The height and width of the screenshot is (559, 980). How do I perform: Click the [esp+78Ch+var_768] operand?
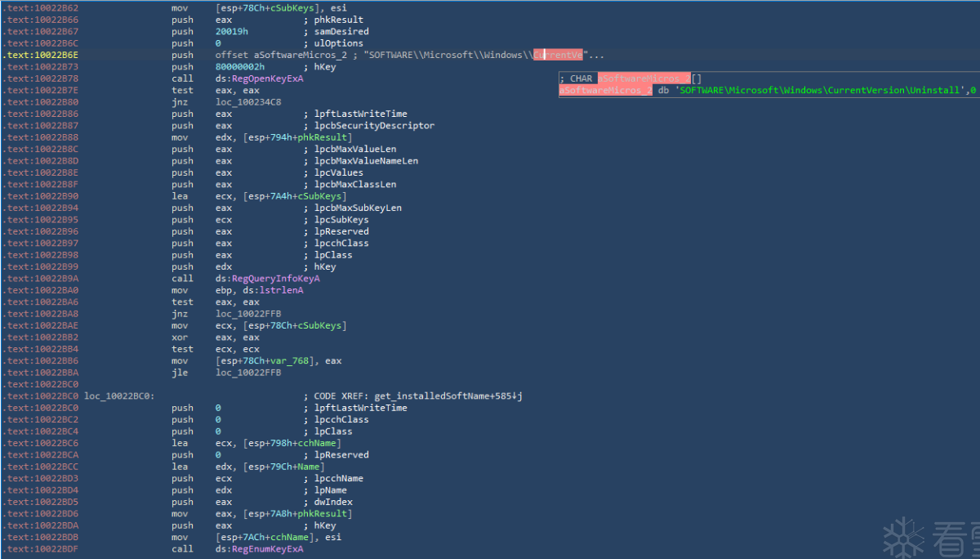[x=265, y=361]
